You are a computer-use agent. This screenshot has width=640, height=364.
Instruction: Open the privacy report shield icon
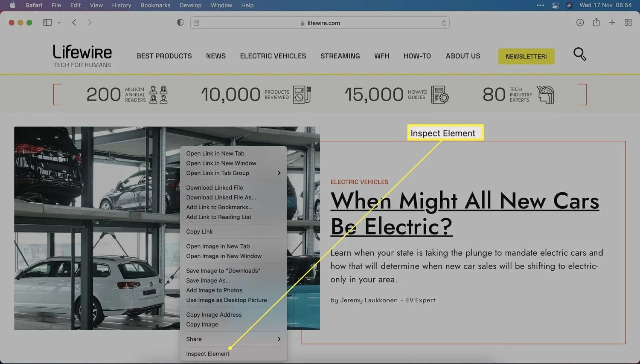[x=180, y=23]
